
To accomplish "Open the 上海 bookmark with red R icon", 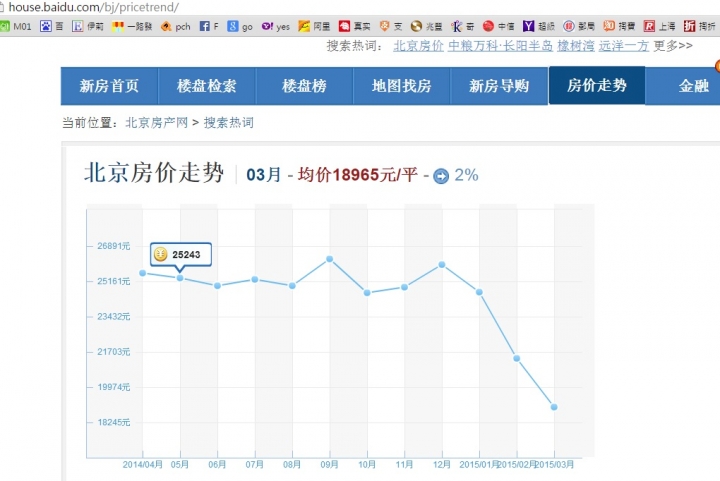I will [x=659, y=26].
